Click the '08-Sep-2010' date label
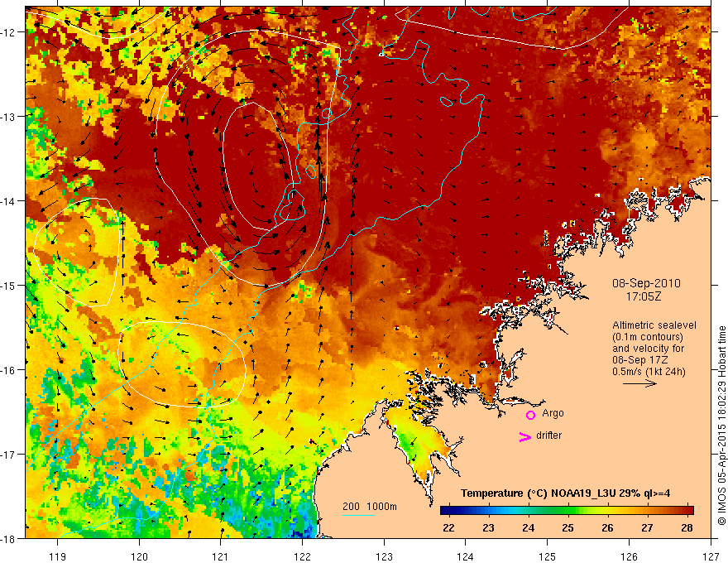 (x=646, y=283)
